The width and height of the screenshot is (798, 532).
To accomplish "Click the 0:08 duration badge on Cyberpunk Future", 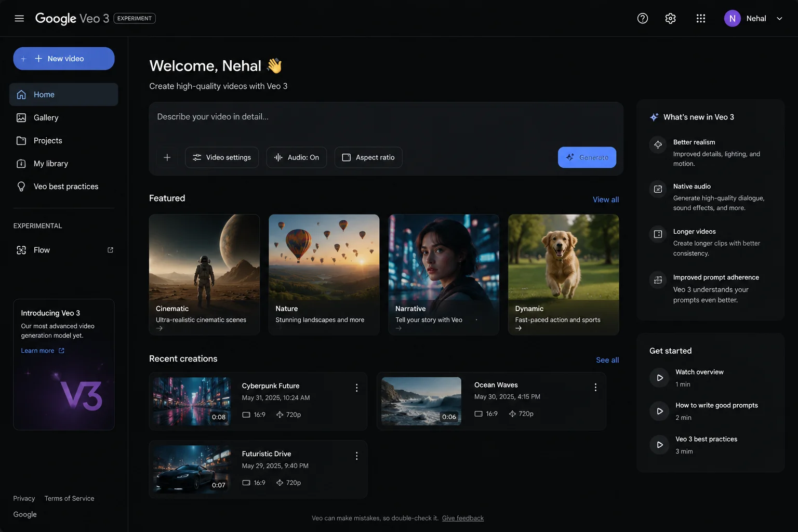I will coord(219,417).
